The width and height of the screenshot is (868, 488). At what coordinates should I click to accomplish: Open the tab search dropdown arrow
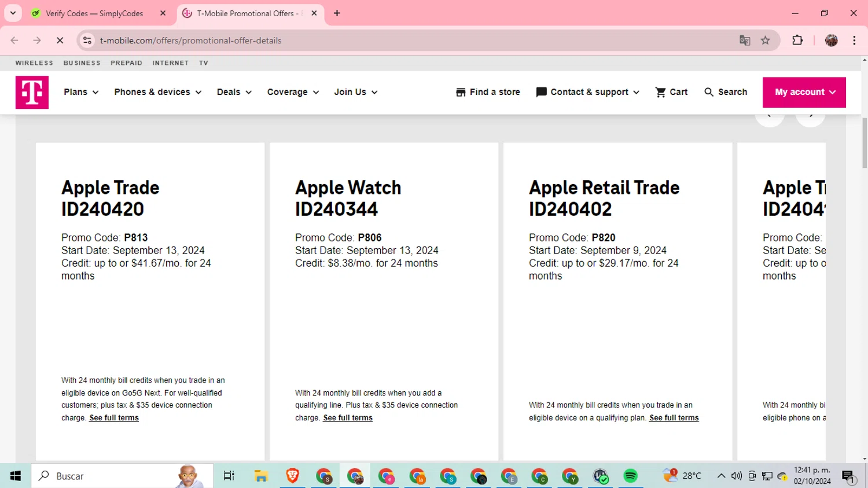click(x=13, y=13)
